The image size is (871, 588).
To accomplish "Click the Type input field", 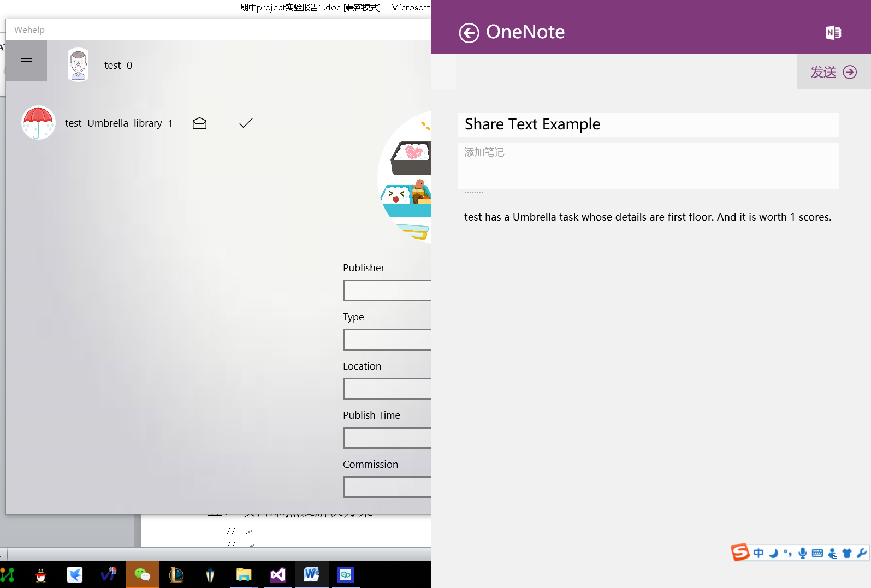I will (x=387, y=340).
